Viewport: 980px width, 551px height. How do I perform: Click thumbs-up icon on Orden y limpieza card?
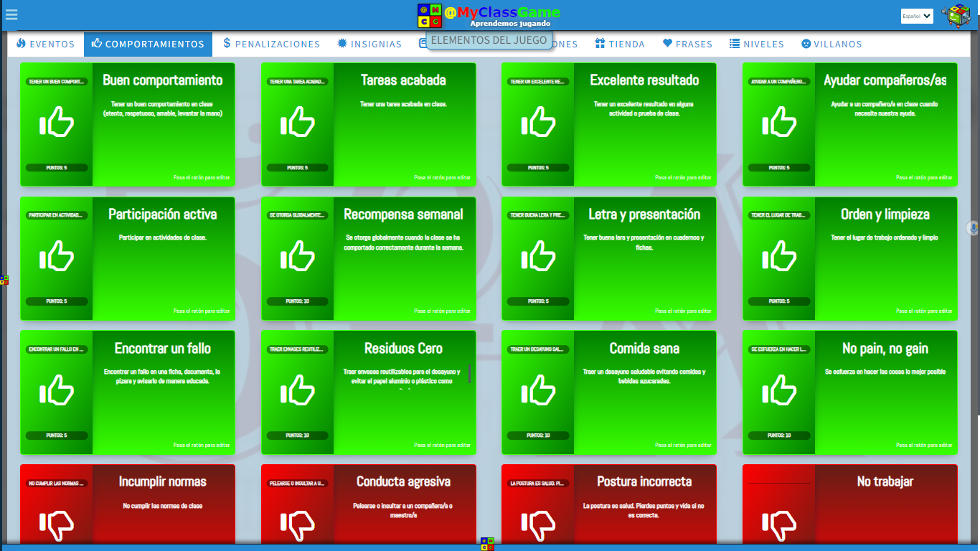[x=779, y=255]
